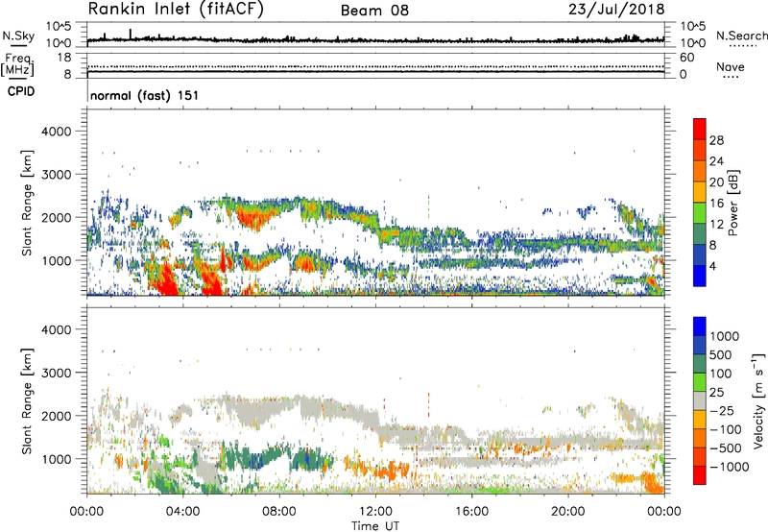This screenshot has width=768, height=532.
Task: Click the orange velocity patch at plot's end
Action: (653, 482)
